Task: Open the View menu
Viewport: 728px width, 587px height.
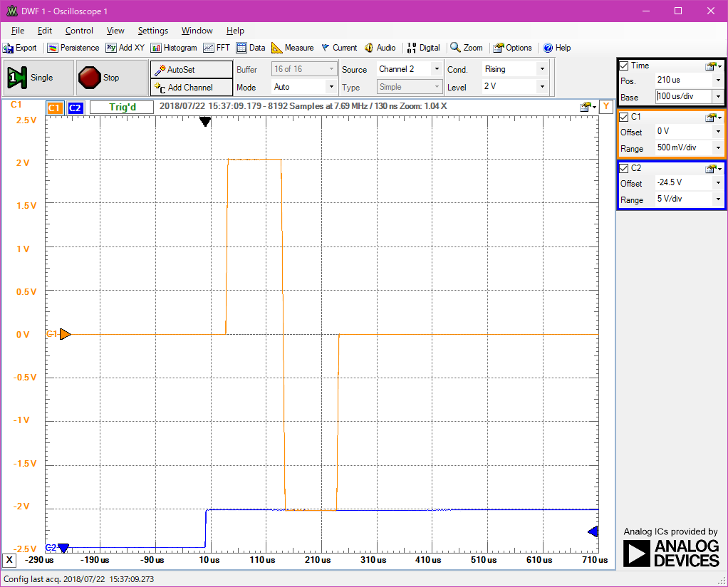Action: [115, 31]
